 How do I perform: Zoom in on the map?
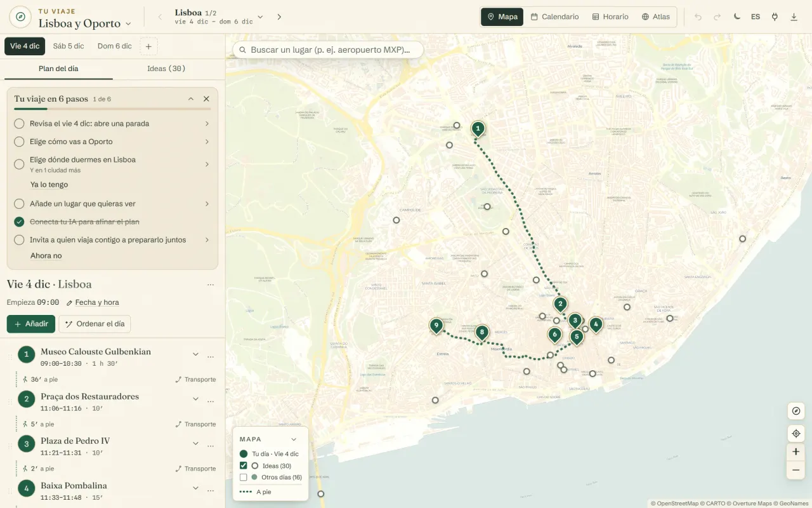click(x=796, y=452)
